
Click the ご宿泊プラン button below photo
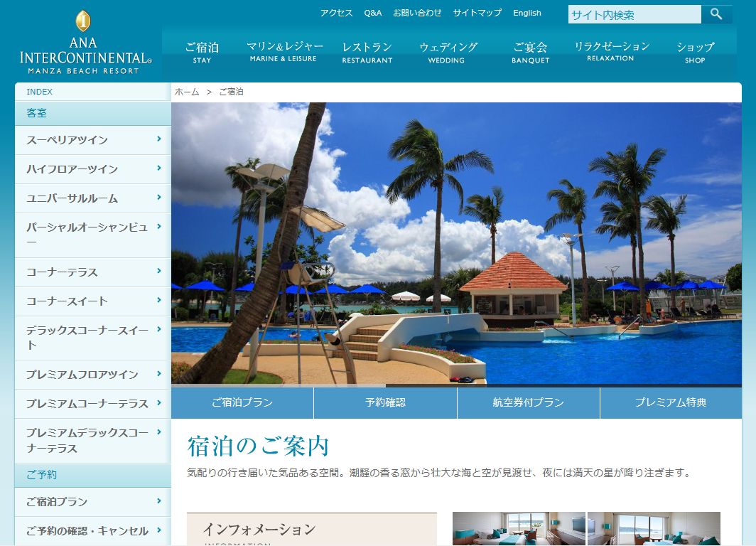[x=242, y=403]
